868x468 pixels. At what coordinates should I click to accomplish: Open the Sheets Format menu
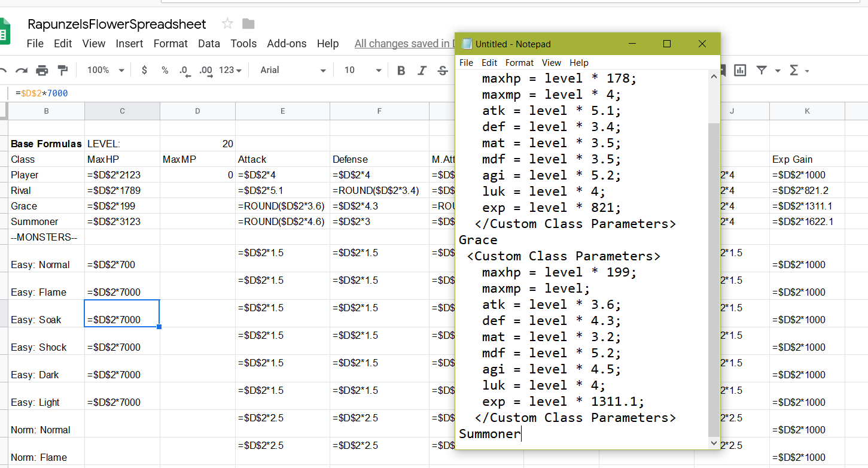click(170, 44)
